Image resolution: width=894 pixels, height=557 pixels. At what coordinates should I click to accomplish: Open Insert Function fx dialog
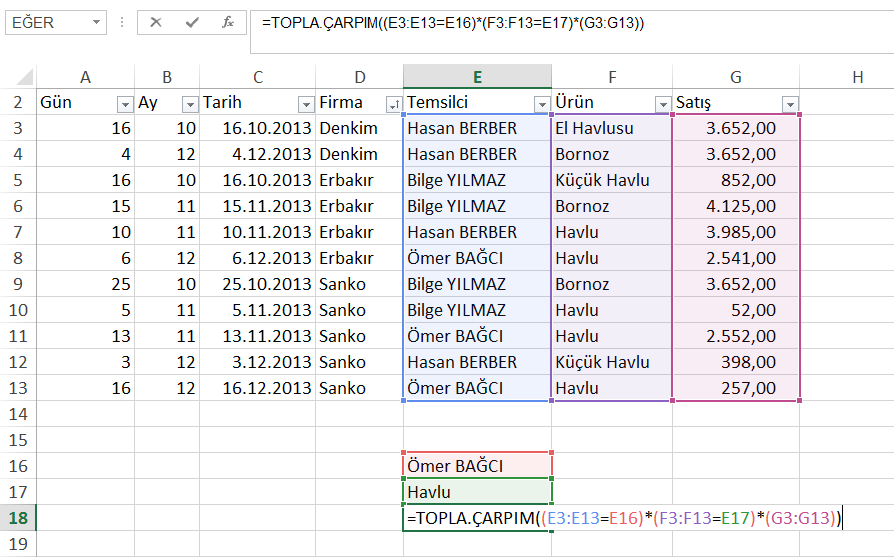pos(228,22)
